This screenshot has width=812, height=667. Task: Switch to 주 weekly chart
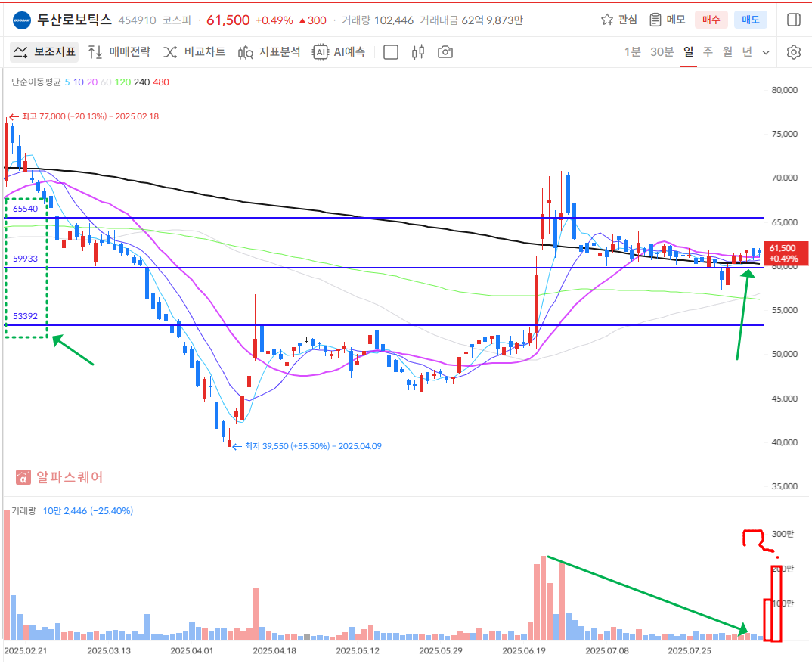click(708, 51)
